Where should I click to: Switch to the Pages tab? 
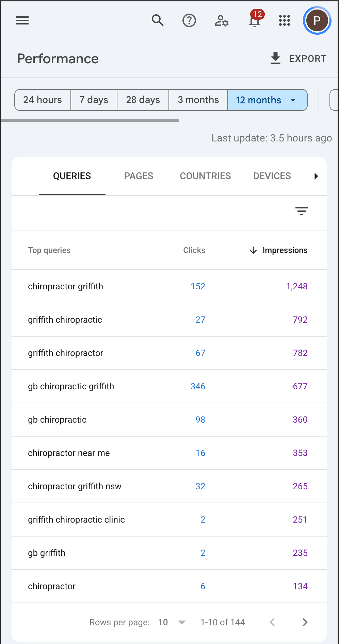(139, 176)
